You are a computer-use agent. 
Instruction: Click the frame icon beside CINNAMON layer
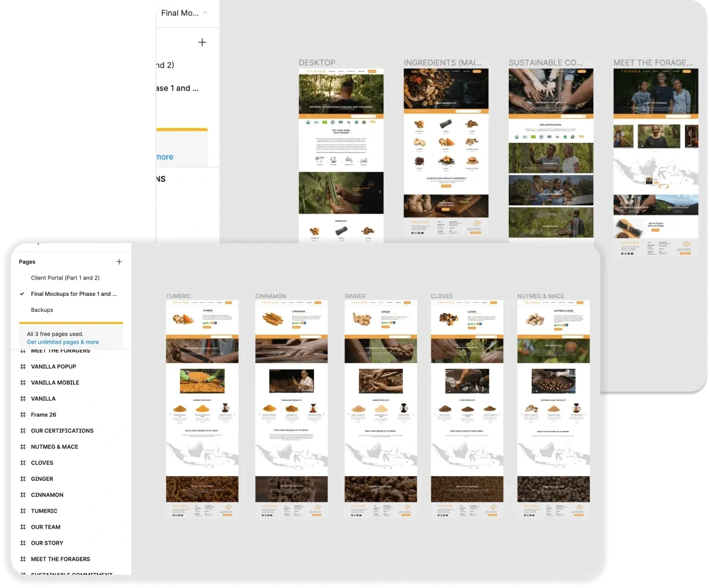point(23,495)
